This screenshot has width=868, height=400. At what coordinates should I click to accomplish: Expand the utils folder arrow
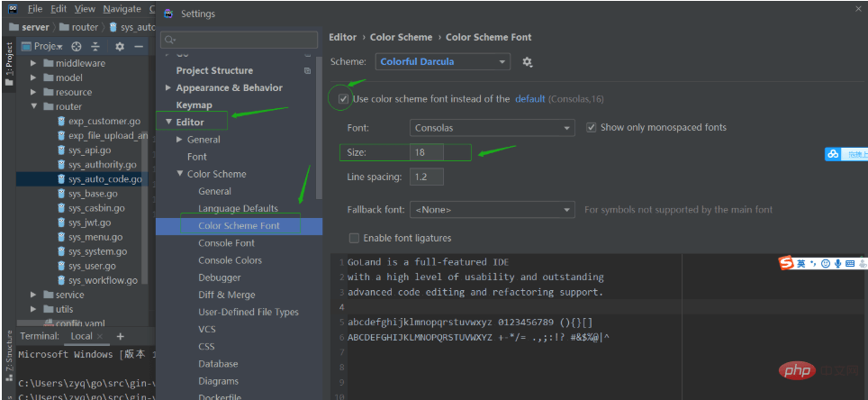[x=33, y=309]
